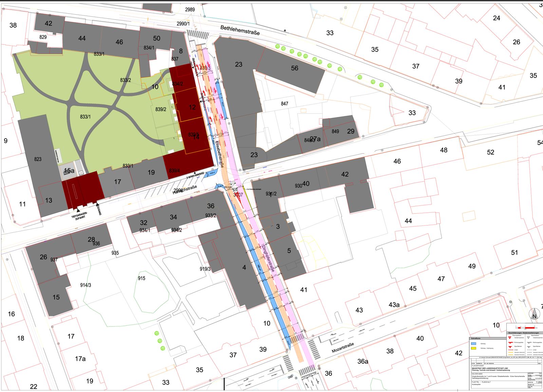The image size is (543, 392).
Task: Click the zebra crossing at Bethlehemstraße
Action: coord(198,34)
